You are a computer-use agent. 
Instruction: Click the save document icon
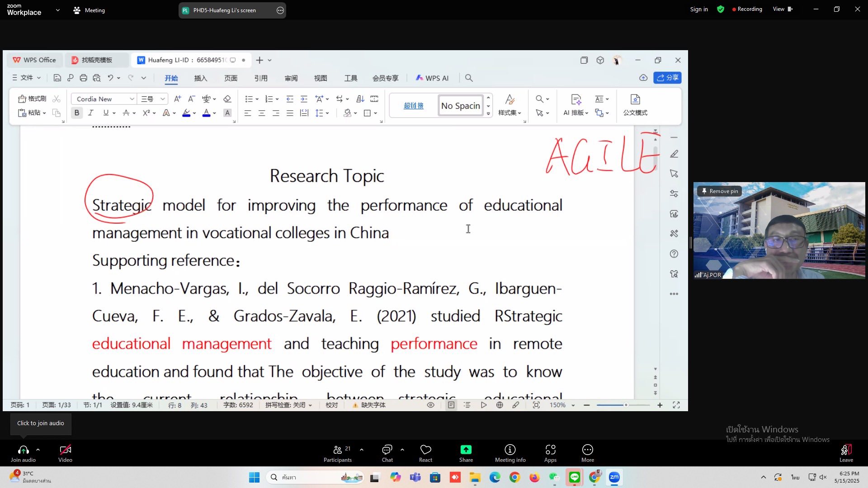tap(57, 78)
